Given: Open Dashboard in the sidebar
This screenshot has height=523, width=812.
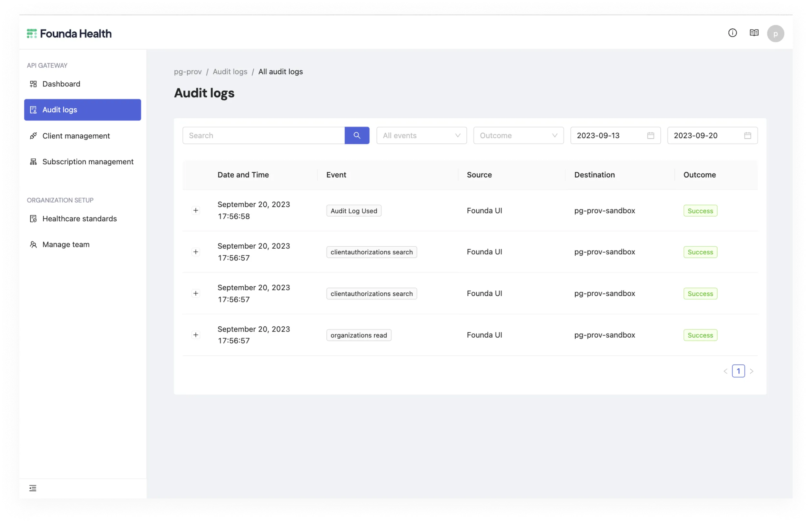Looking at the screenshot, I should [x=83, y=84].
